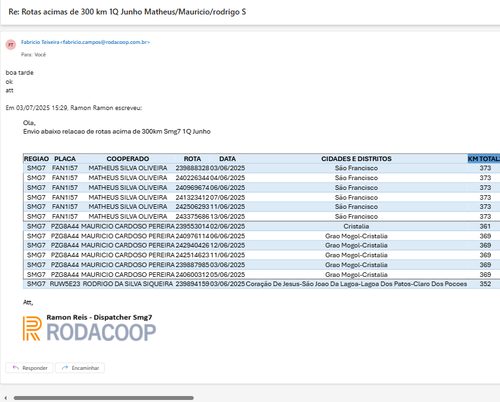Screen dimensions: 500x402
Task: Click route number 239894159
Action: click(x=192, y=284)
